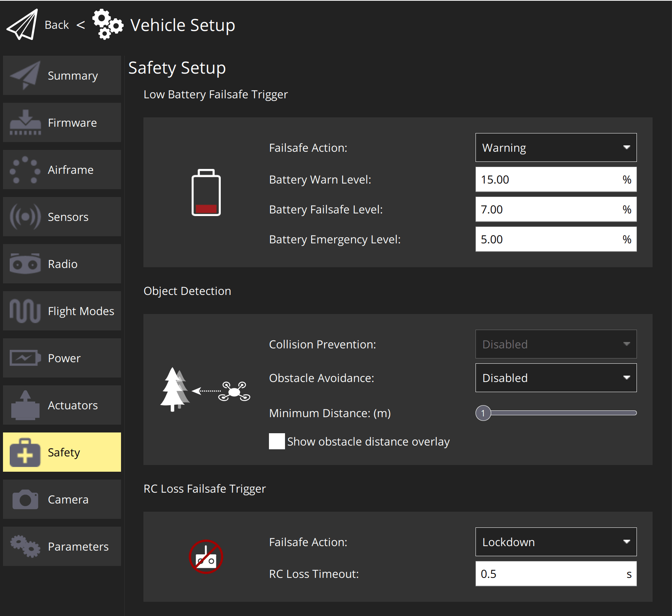Open the Parameters page

tap(62, 546)
